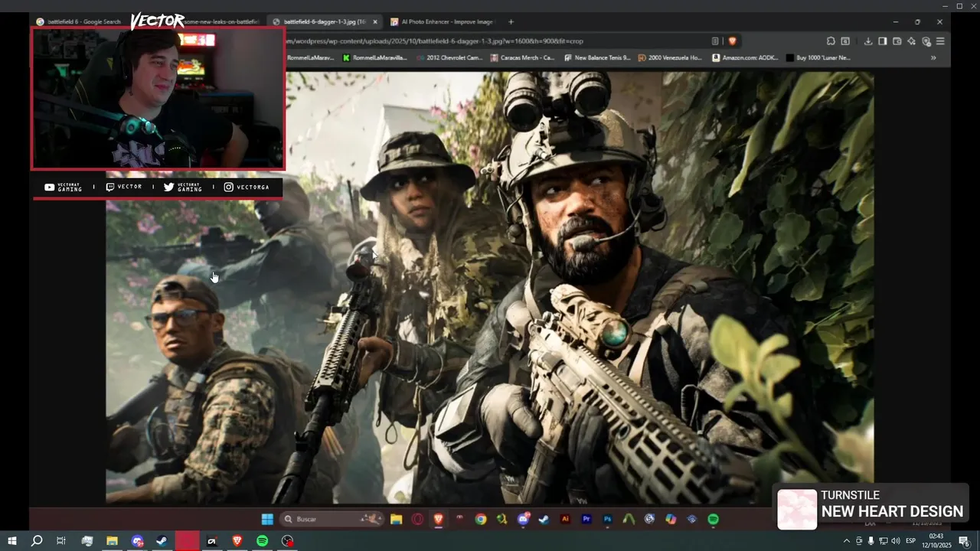
Task: Open 'Caracas Merch' bookmark
Action: [x=522, y=57]
